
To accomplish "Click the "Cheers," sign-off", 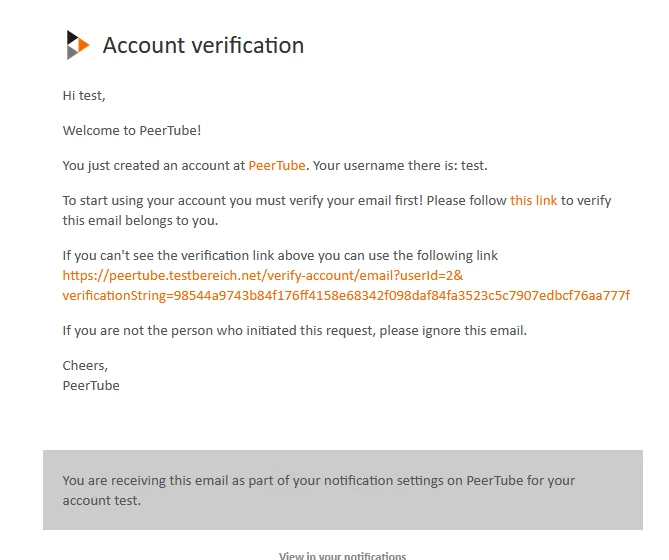I will (85, 365).
